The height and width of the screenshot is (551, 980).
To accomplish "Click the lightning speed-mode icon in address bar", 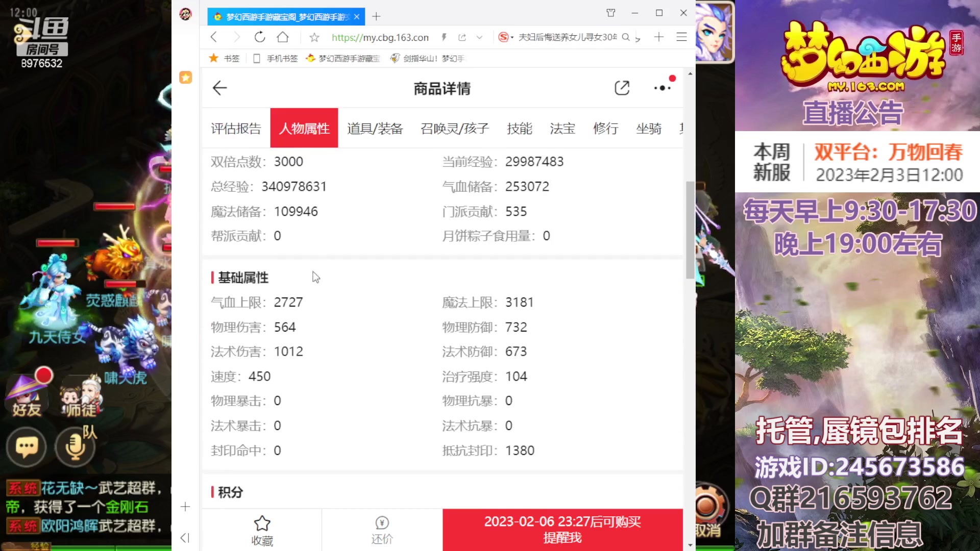I will 444,37.
